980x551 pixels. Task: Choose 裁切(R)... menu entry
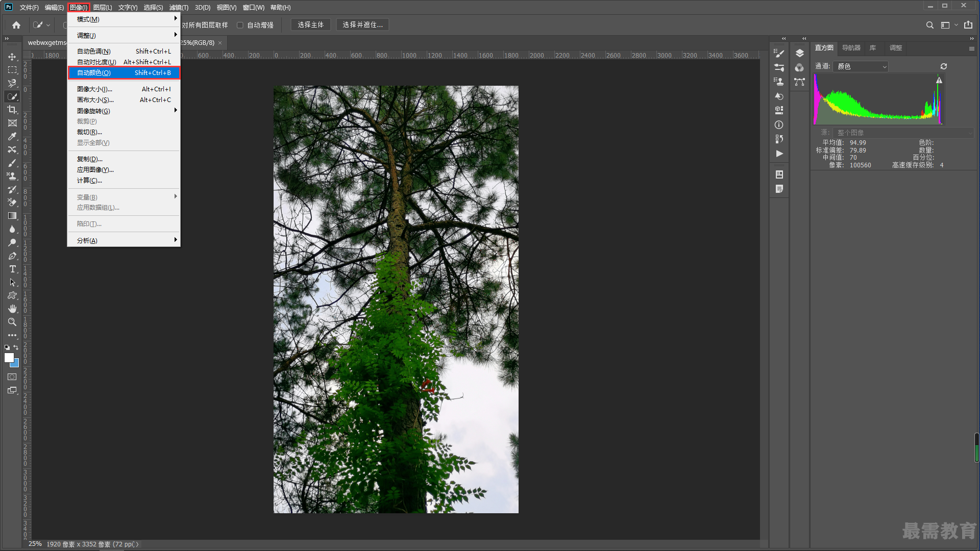tap(124, 132)
